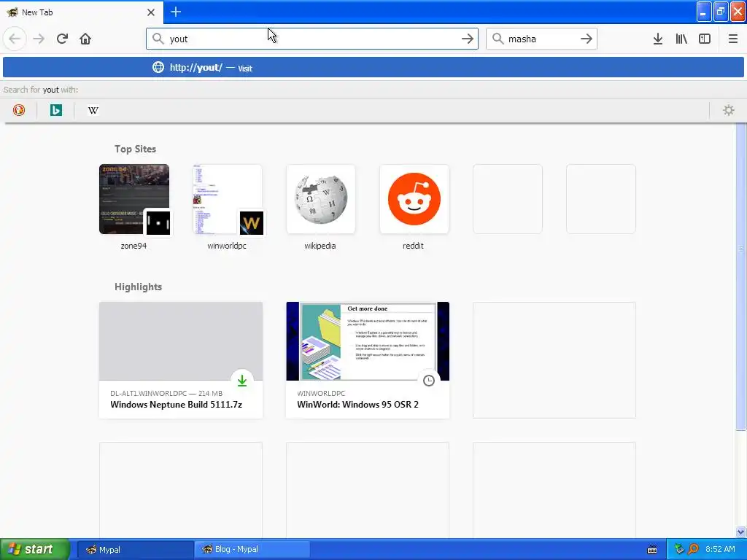Select the New Tab tab

tap(81, 12)
